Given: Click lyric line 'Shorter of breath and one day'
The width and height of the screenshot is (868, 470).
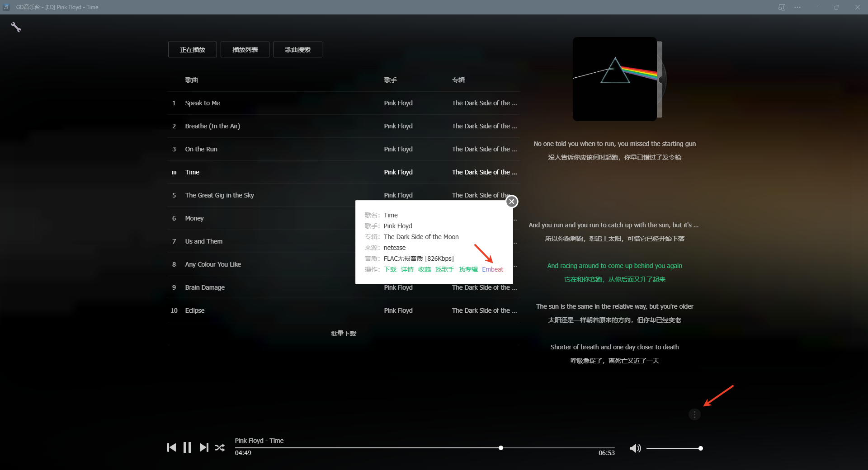Looking at the screenshot, I should coord(615,347).
